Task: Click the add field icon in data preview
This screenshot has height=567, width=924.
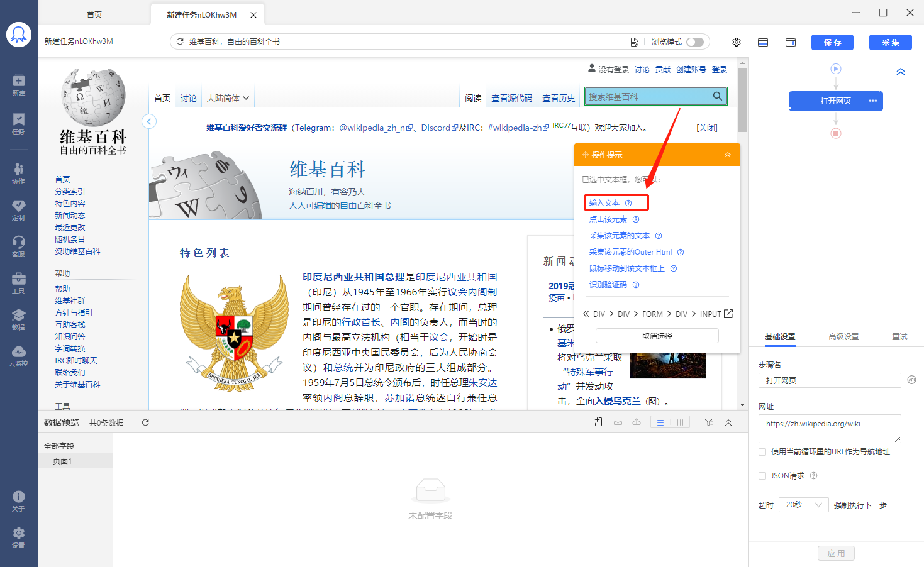Action: [x=598, y=422]
